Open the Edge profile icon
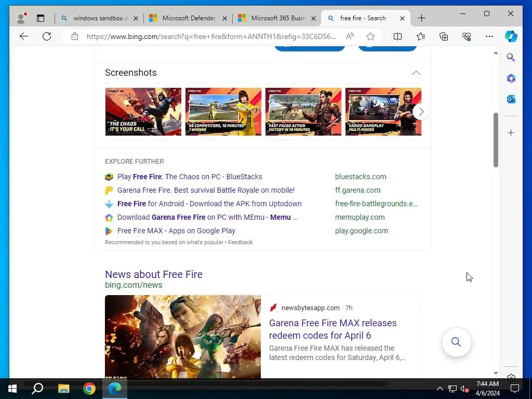 pyautogui.click(x=21, y=18)
